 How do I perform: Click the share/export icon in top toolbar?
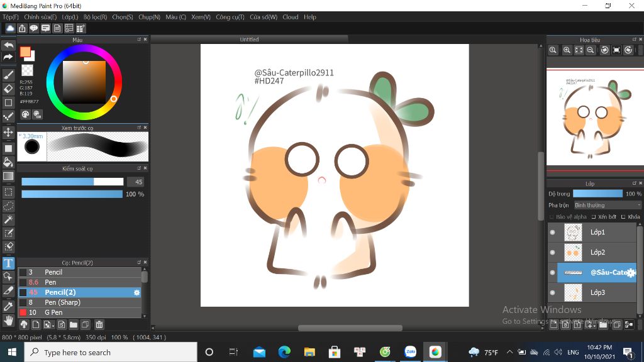pos(22,28)
